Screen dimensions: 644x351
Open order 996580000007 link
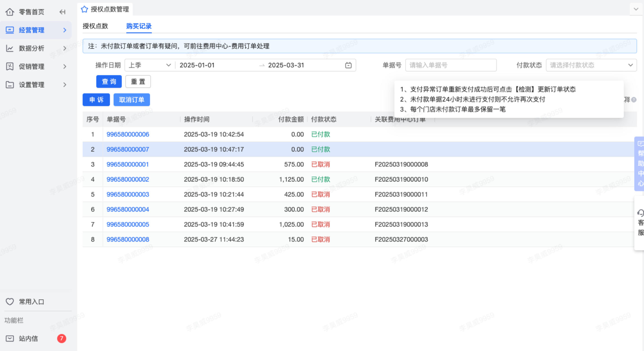click(128, 149)
